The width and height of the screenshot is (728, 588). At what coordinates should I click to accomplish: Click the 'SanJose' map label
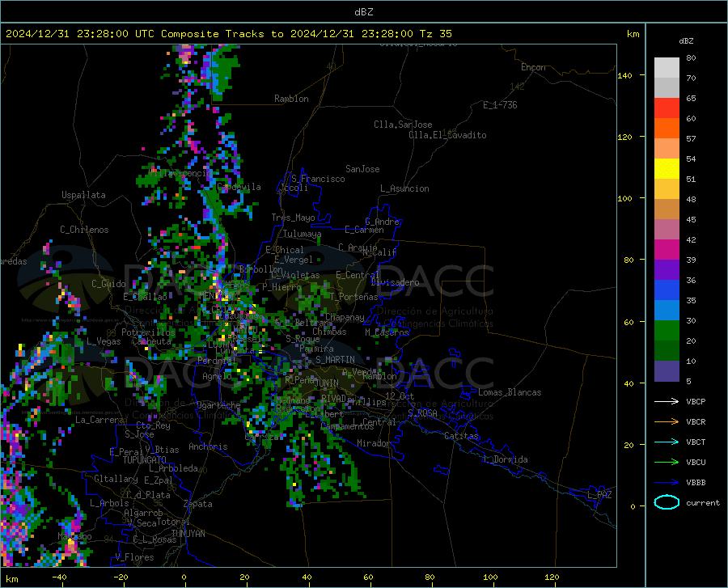362,169
